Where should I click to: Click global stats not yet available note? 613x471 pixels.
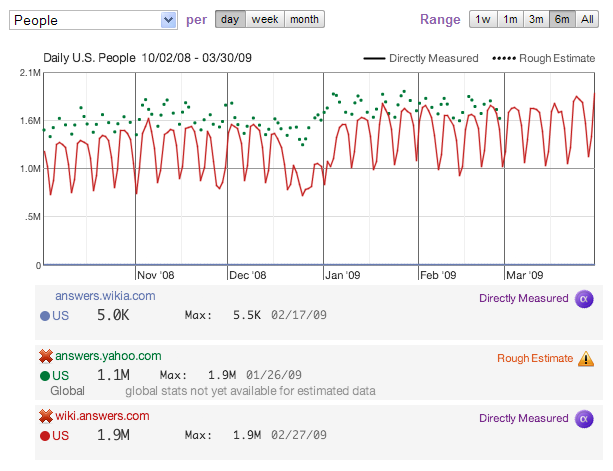coord(250,391)
